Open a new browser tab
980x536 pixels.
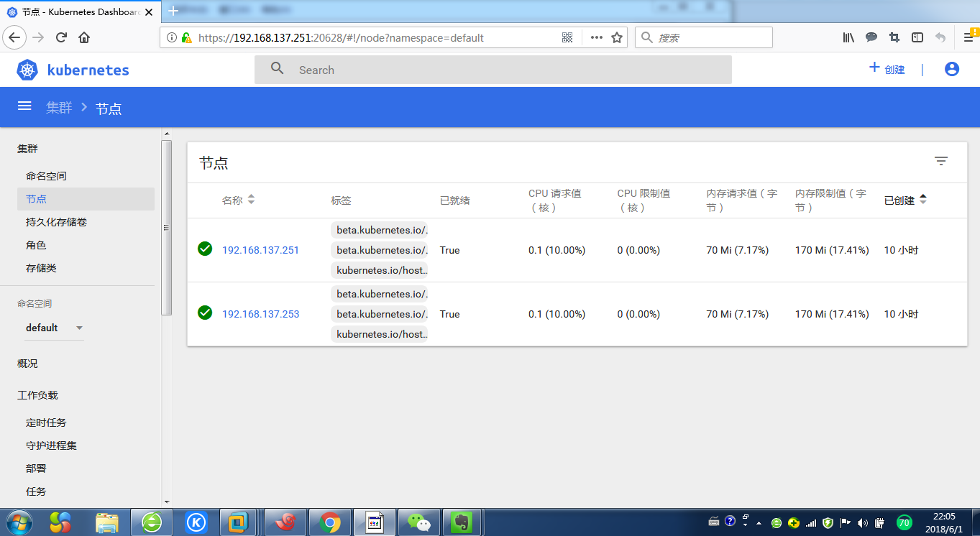click(173, 11)
